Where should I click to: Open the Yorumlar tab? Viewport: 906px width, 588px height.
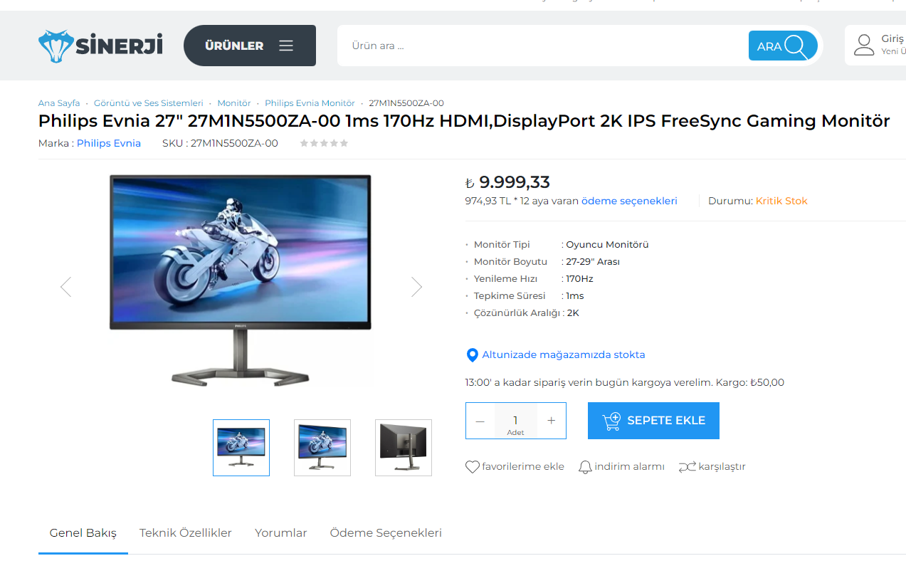281,532
